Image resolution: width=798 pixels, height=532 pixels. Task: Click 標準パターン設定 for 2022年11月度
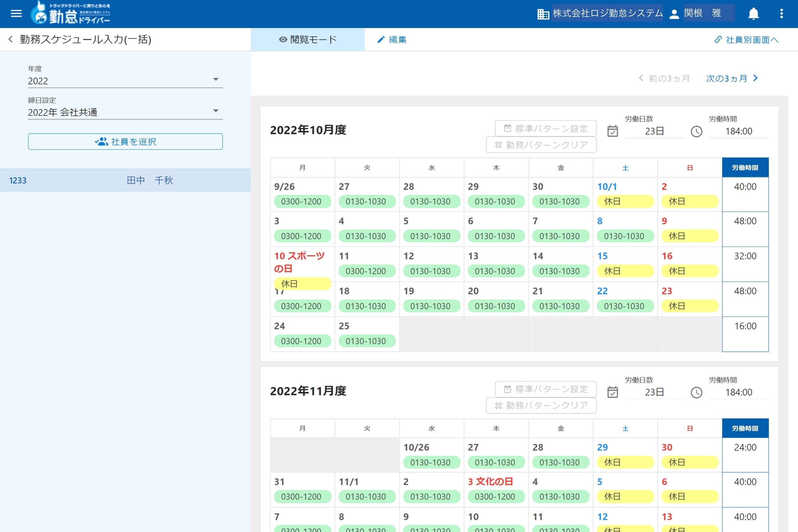[x=546, y=389]
